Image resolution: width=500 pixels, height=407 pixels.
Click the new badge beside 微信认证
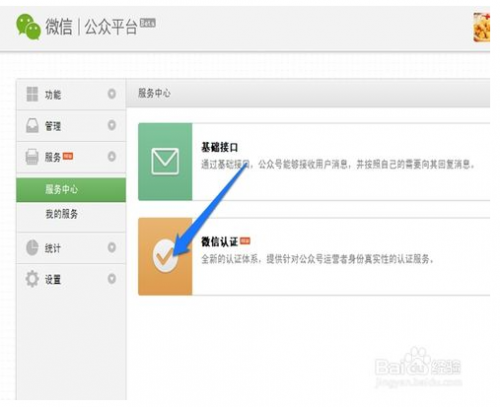(245, 241)
